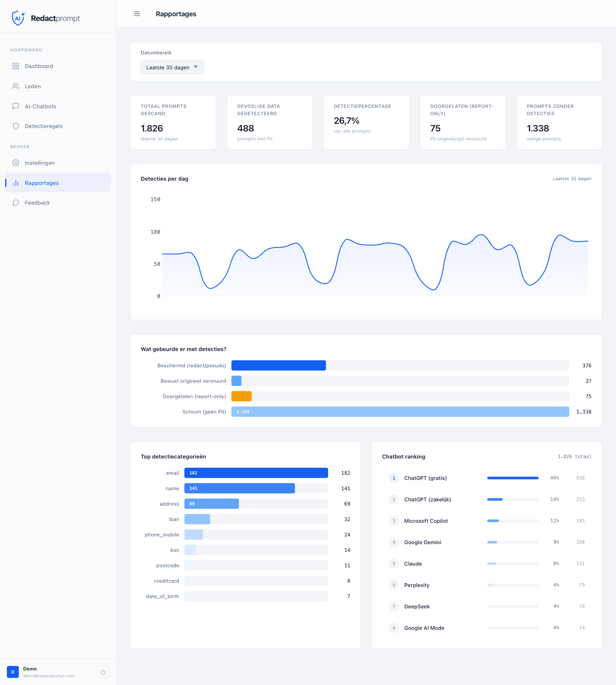This screenshot has height=685, width=616.
Task: Click the iban category bar
Action: 197,519
